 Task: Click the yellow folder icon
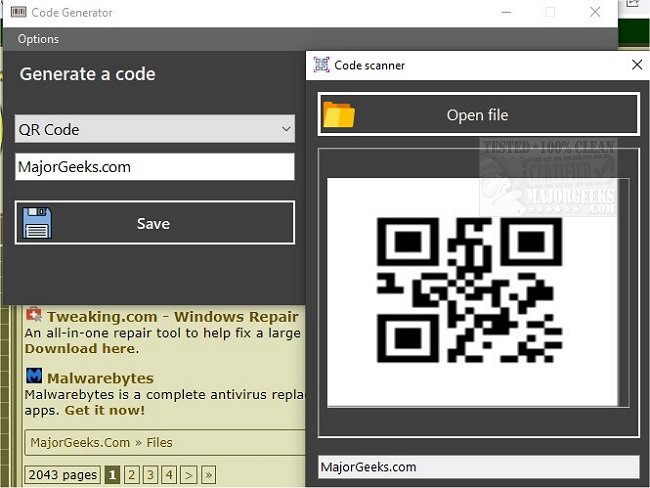tap(339, 114)
